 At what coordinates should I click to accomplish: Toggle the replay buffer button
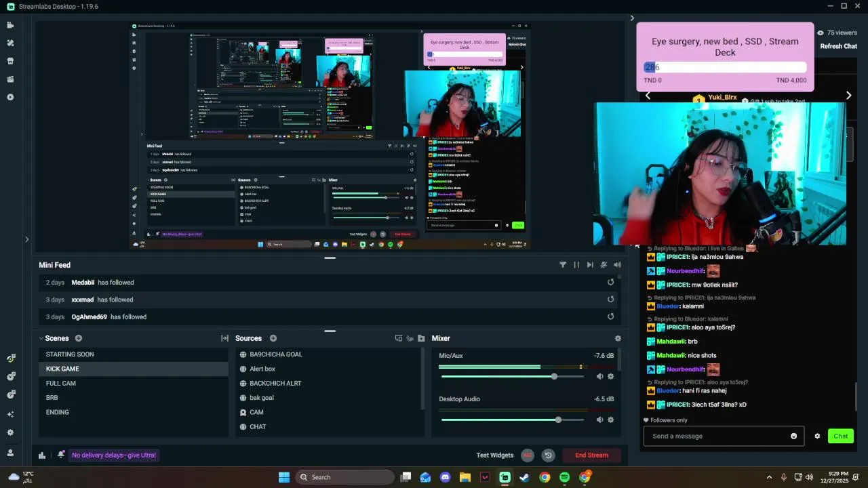(549, 455)
